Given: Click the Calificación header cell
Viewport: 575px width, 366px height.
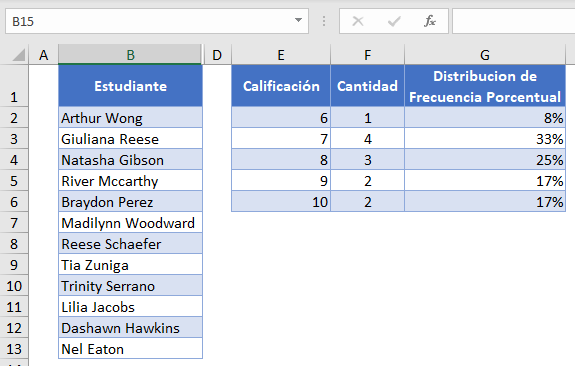Looking at the screenshot, I should click(281, 86).
